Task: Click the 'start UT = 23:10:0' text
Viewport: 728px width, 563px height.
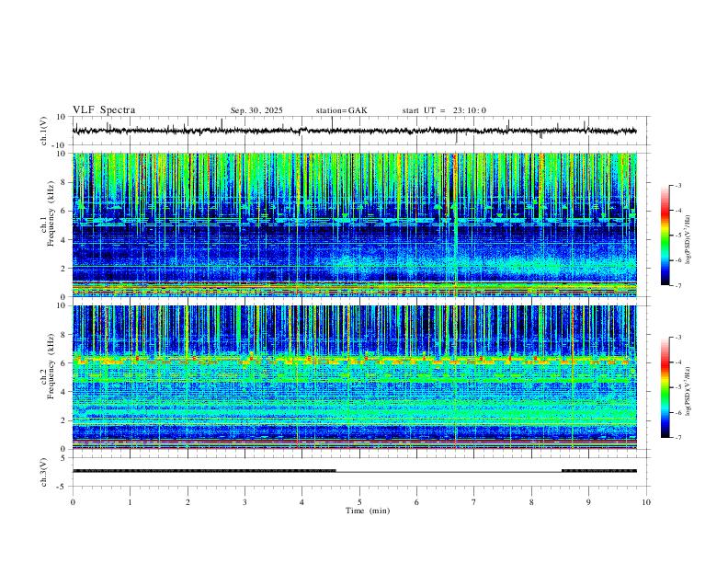Action: (444, 110)
